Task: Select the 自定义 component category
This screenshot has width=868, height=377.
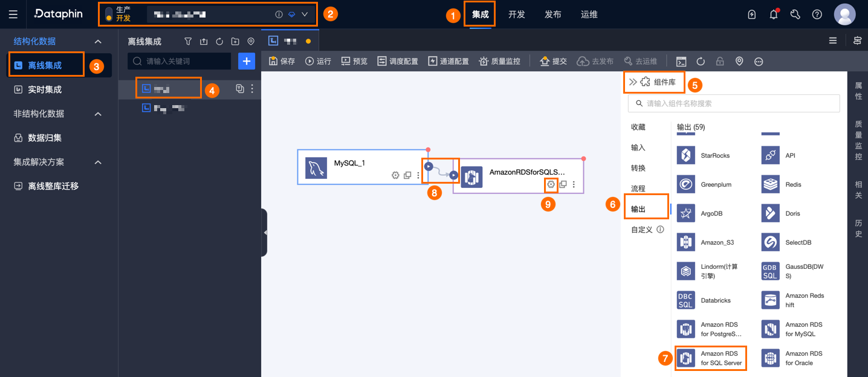Action: (642, 230)
